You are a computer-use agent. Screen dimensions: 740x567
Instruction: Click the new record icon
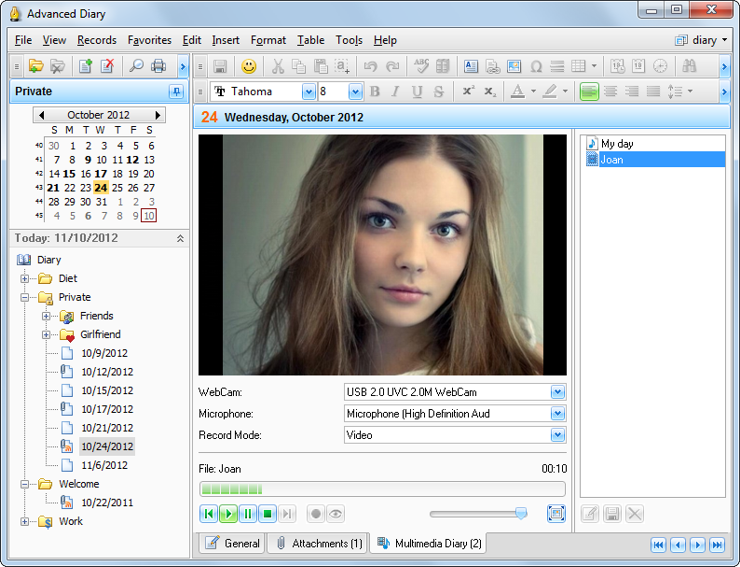coord(86,66)
